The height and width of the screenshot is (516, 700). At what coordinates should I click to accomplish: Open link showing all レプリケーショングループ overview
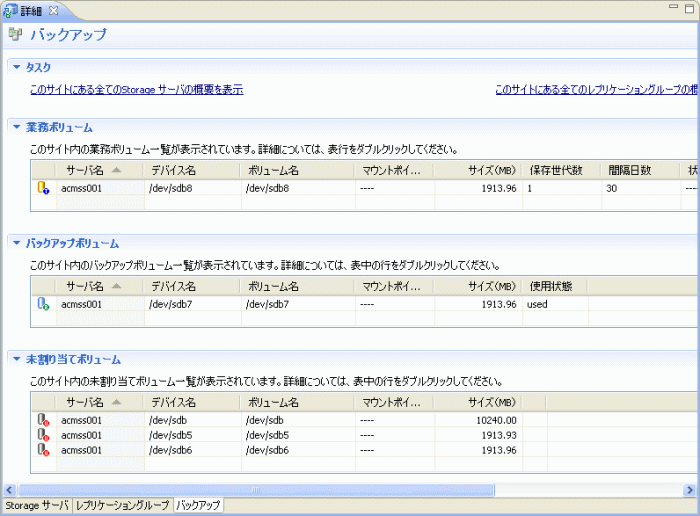(596, 89)
